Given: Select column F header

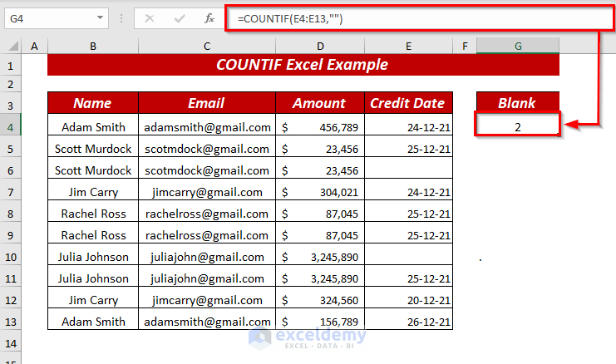Looking at the screenshot, I should pyautogui.click(x=465, y=47).
